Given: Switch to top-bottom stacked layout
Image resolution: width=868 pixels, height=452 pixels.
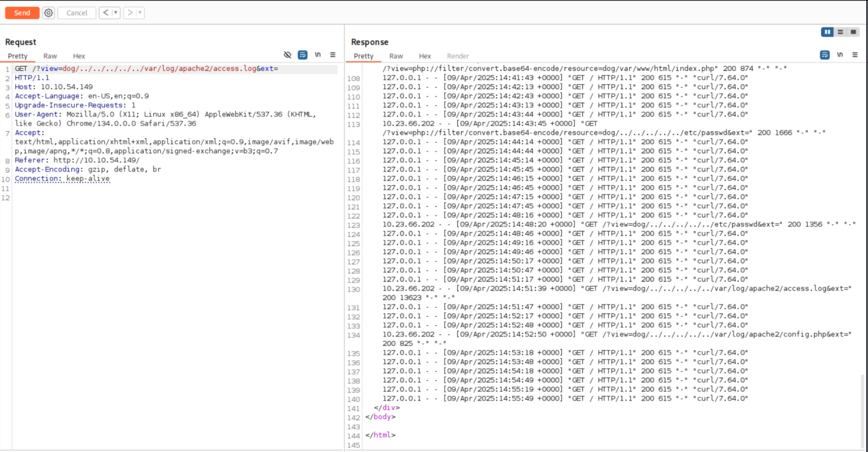Looking at the screenshot, I should pos(840,32).
